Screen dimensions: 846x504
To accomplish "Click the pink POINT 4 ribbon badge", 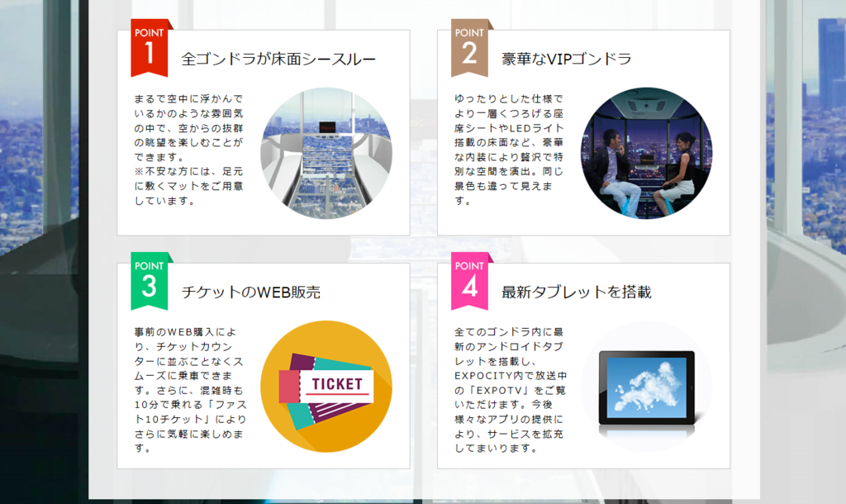I will coord(470,281).
